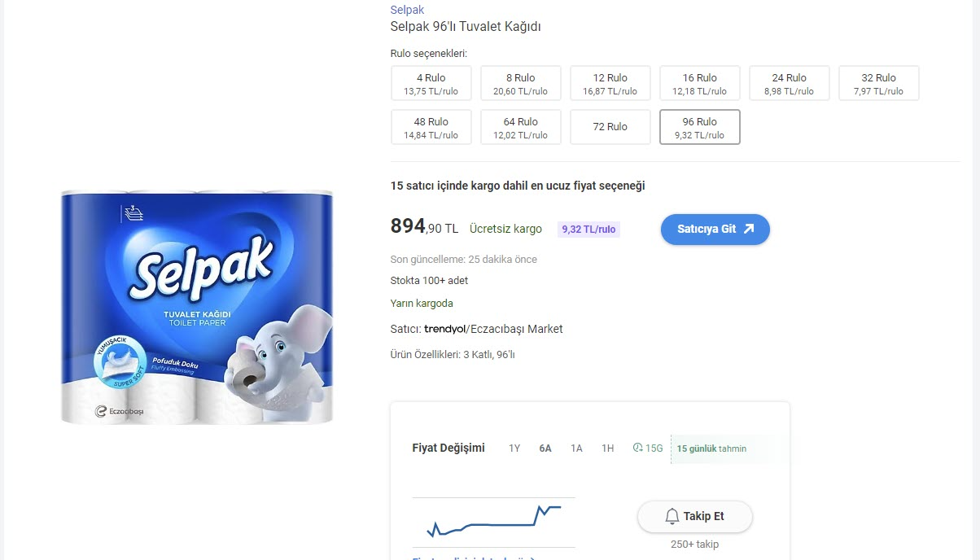Select the 8 Rulo option
This screenshot has height=560, width=980.
point(520,82)
